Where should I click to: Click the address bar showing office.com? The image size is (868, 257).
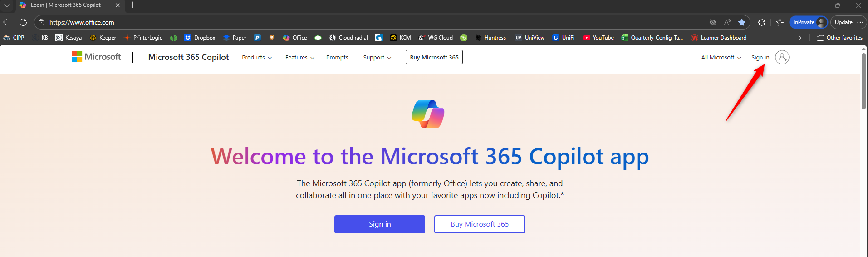(x=363, y=22)
